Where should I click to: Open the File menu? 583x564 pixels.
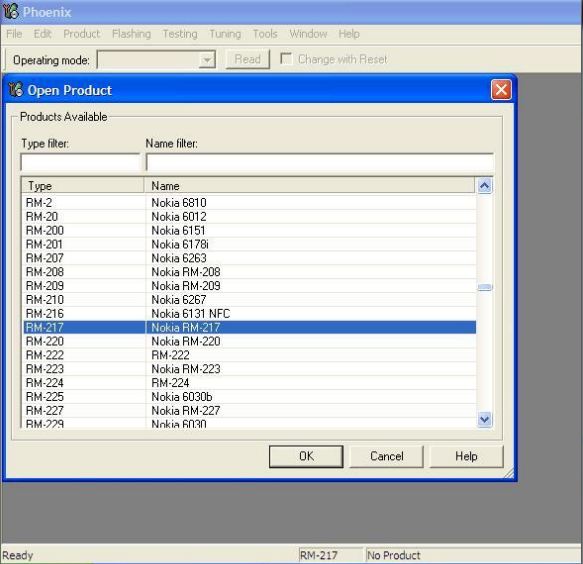tap(14, 34)
